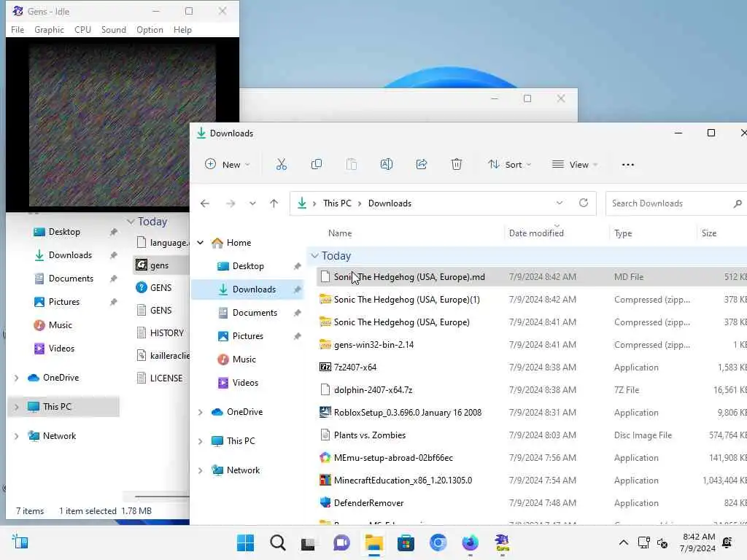
Task: Go up one folder level with up arrow
Action: pos(274,203)
